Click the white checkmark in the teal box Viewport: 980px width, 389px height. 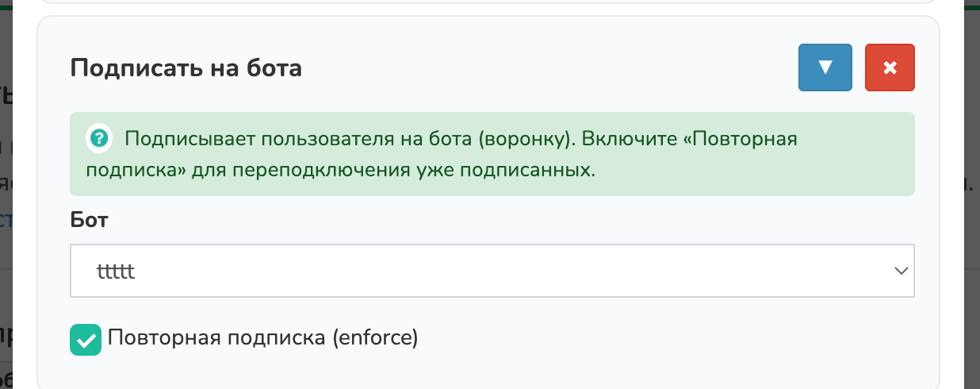pyautogui.click(x=86, y=340)
